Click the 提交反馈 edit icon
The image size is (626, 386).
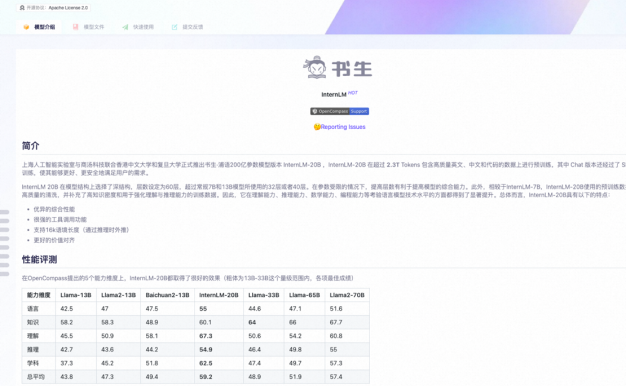pos(174,27)
